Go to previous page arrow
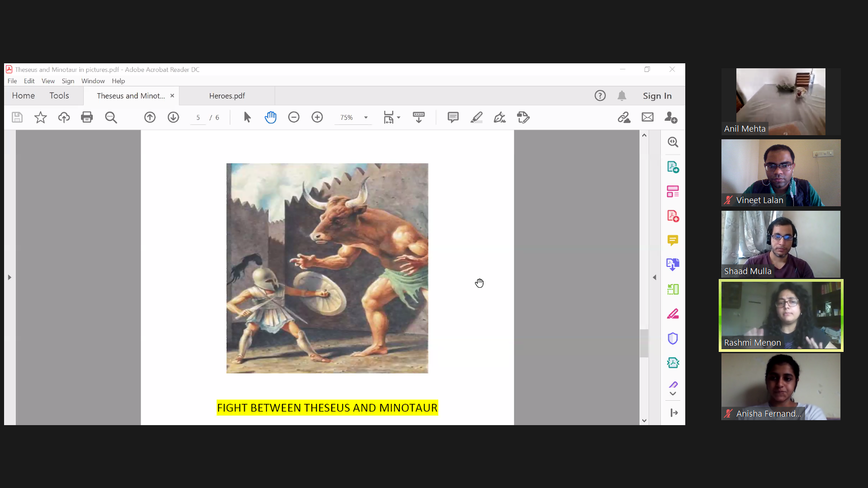 (x=150, y=118)
